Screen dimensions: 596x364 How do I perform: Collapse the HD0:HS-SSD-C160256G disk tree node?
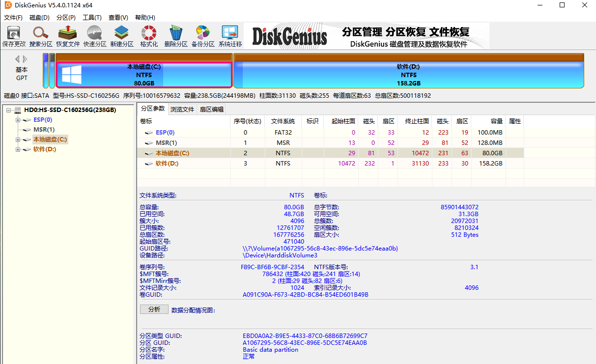pyautogui.click(x=9, y=110)
